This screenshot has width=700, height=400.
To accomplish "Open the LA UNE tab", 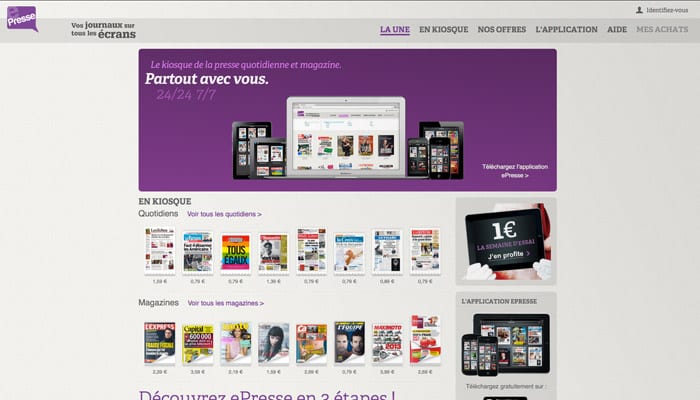I will click(395, 29).
